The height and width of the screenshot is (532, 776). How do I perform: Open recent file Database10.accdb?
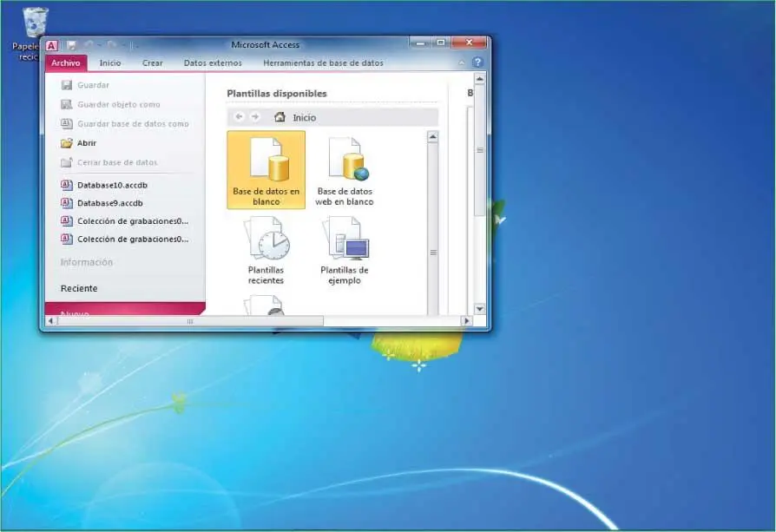[104, 185]
